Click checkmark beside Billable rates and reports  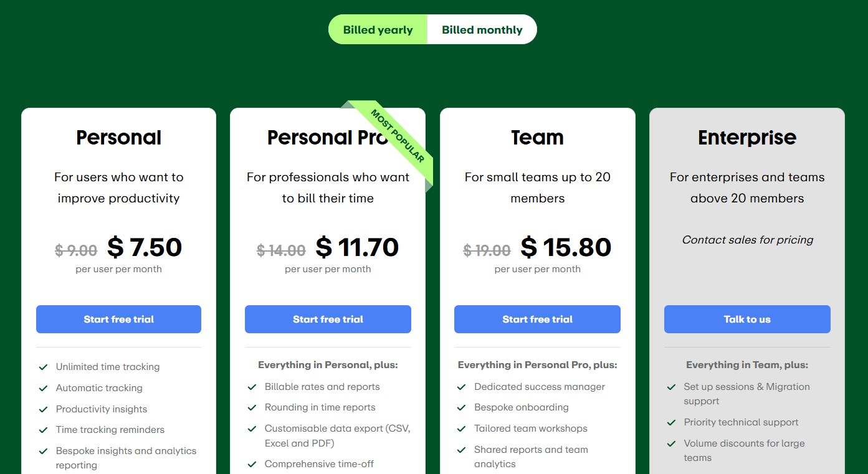tap(252, 387)
